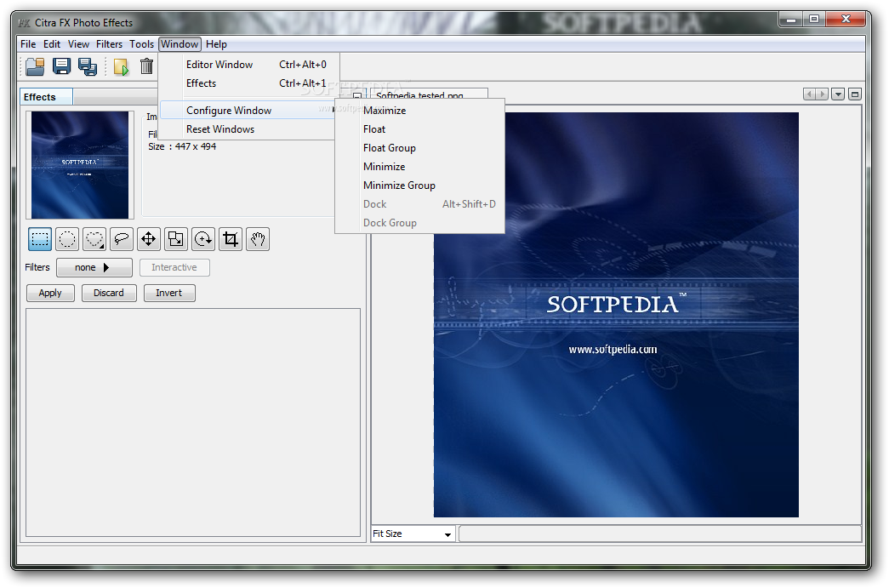Image resolution: width=889 pixels, height=588 pixels.
Task: Select the hand pan tool
Action: [x=258, y=239]
